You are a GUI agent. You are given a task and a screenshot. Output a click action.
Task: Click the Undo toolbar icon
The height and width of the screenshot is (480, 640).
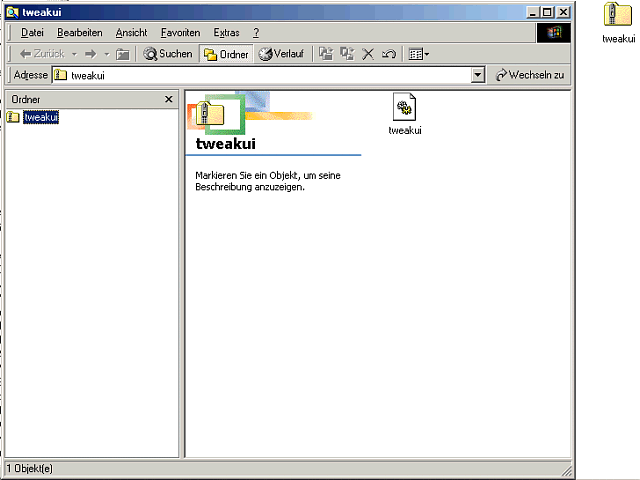coord(389,54)
